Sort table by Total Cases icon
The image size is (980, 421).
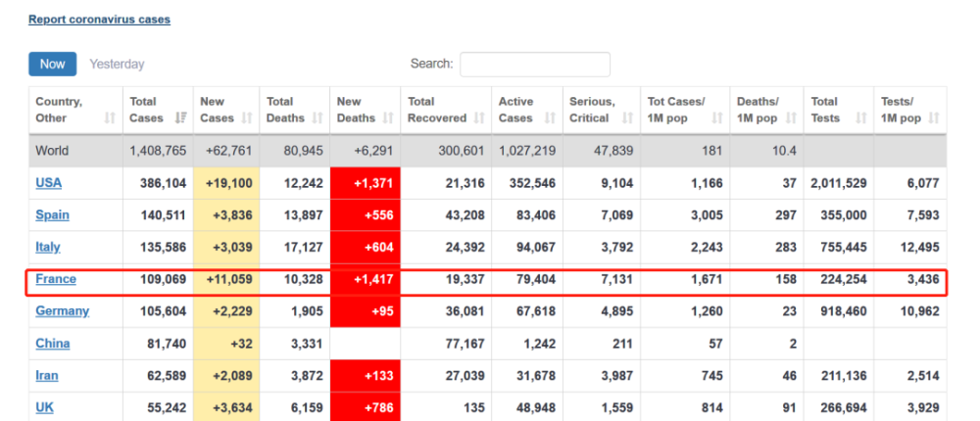[x=180, y=118]
